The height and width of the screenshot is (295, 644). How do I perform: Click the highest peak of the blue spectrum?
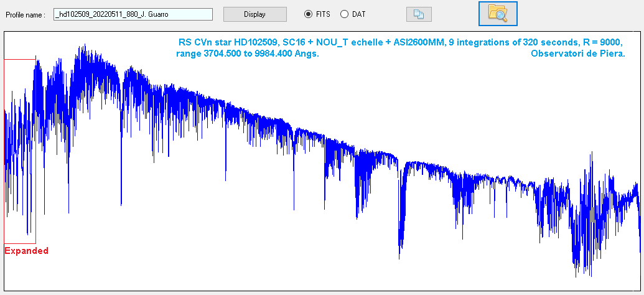click(x=82, y=46)
